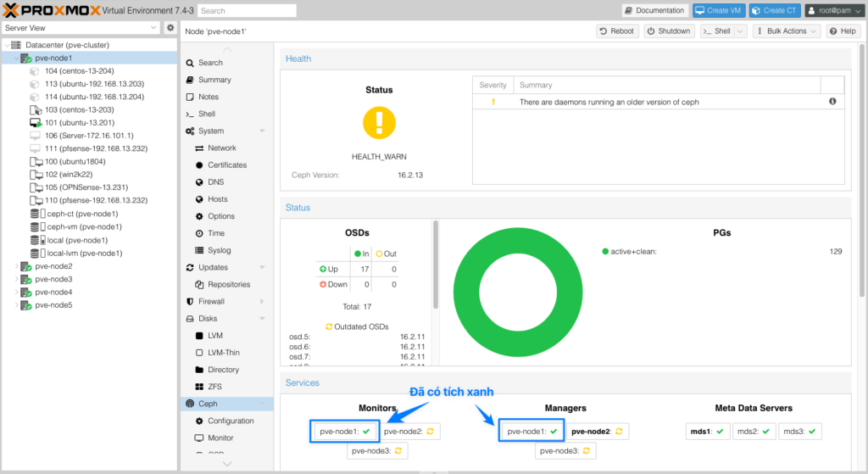Click the Help button

(x=843, y=31)
